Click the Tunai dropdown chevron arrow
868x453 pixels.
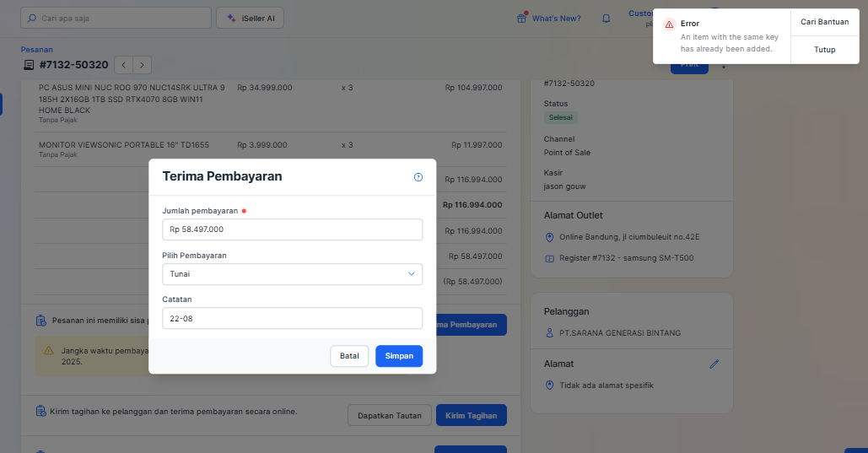click(x=412, y=274)
